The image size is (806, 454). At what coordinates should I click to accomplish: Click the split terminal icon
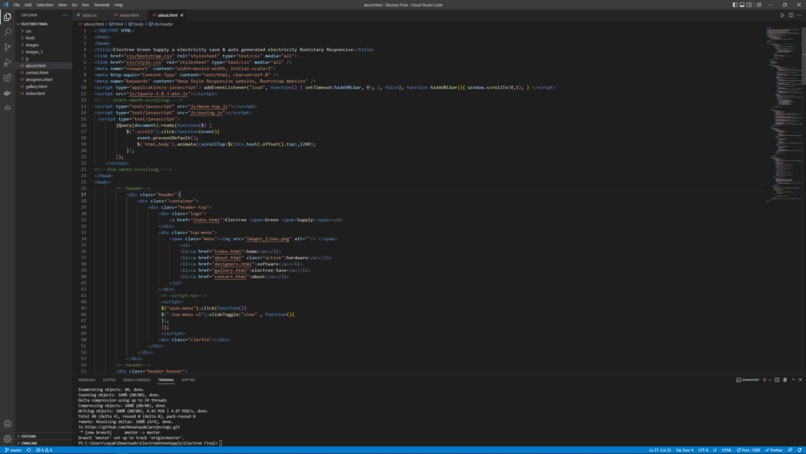pos(777,380)
